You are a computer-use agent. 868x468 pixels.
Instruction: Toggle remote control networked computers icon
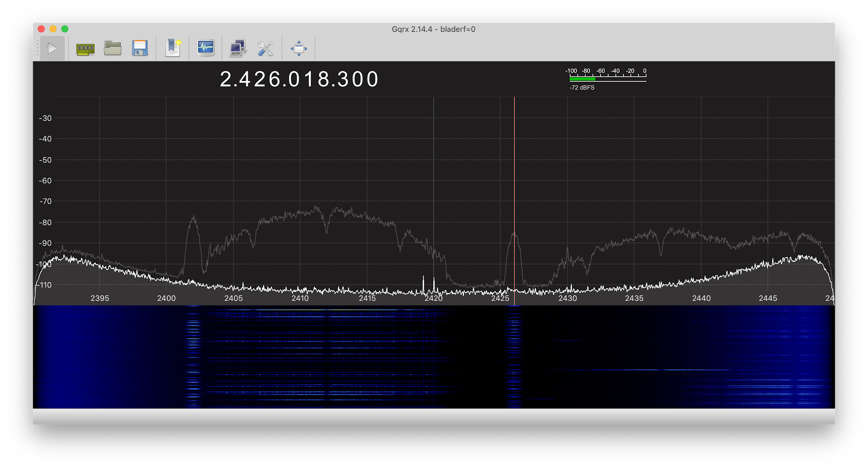[238, 48]
